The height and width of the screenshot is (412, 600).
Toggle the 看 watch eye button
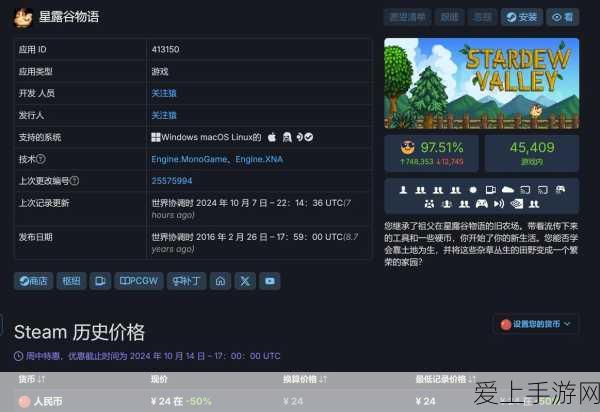click(x=562, y=17)
